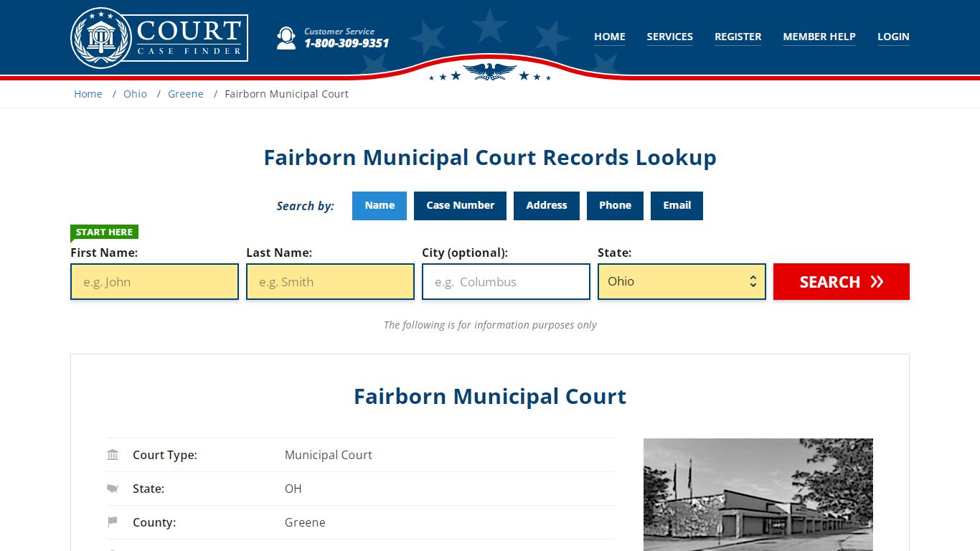The width and height of the screenshot is (980, 551).
Task: Open the HOME menu item
Action: [x=610, y=37]
